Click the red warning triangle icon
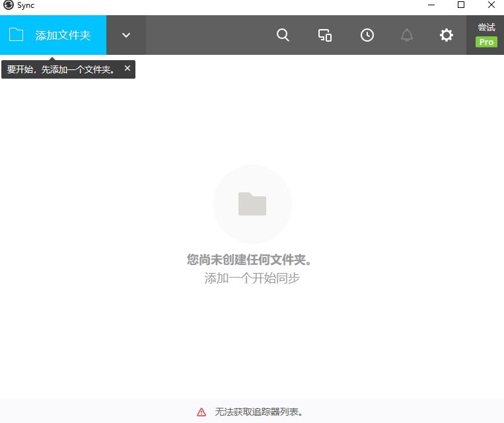504x423 pixels. (201, 412)
